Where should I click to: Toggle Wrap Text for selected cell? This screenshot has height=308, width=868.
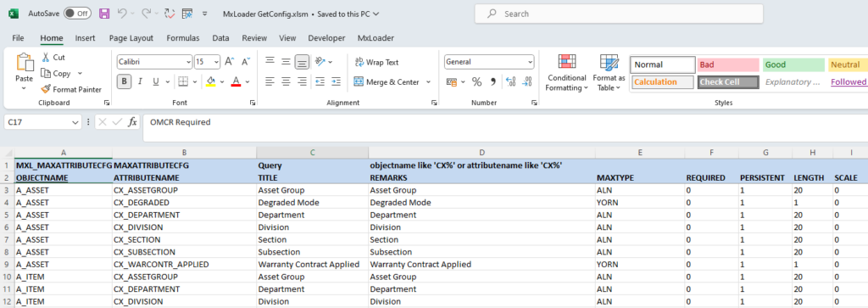(x=376, y=62)
